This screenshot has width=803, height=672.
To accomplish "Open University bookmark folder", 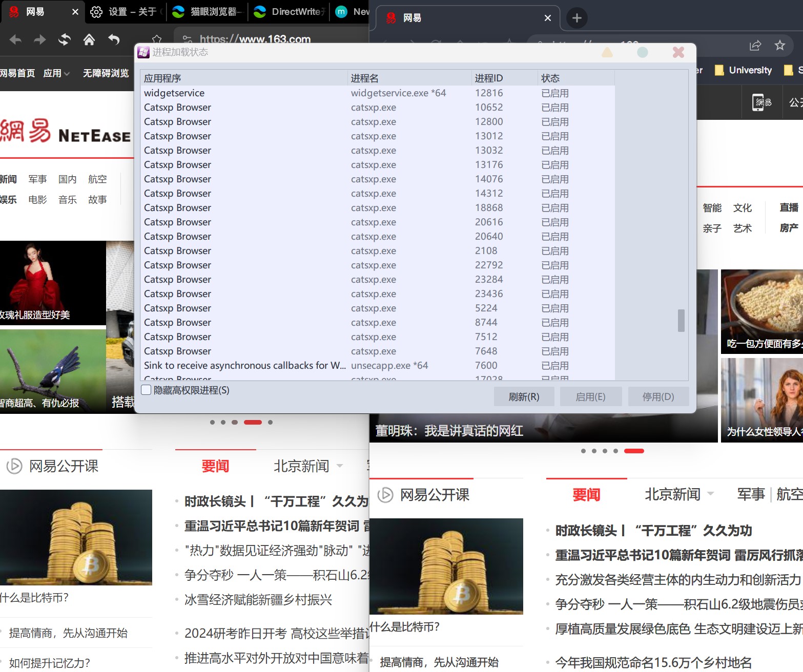I will tap(744, 70).
